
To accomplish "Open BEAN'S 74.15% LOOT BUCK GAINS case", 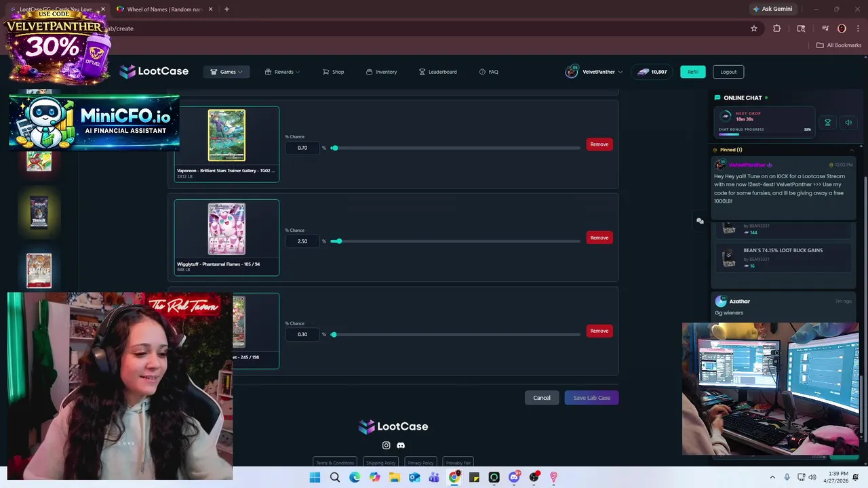I will click(783, 258).
